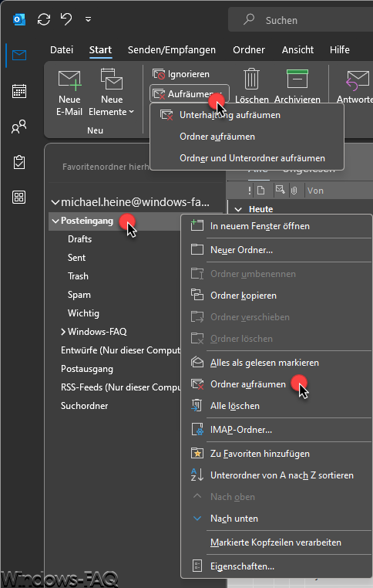The height and width of the screenshot is (588, 373).
Task: Choose Alles als gelesen markieren
Action: pyautogui.click(x=277, y=363)
